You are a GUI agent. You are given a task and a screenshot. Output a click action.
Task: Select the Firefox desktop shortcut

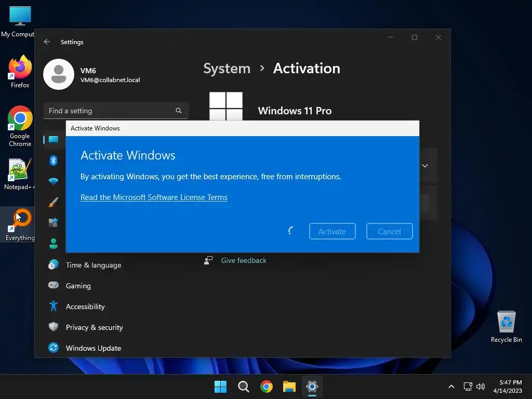(20, 72)
